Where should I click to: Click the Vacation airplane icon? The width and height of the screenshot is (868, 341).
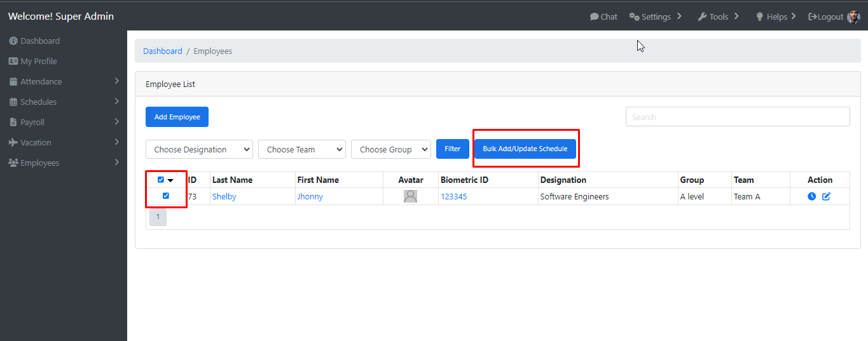click(x=13, y=142)
